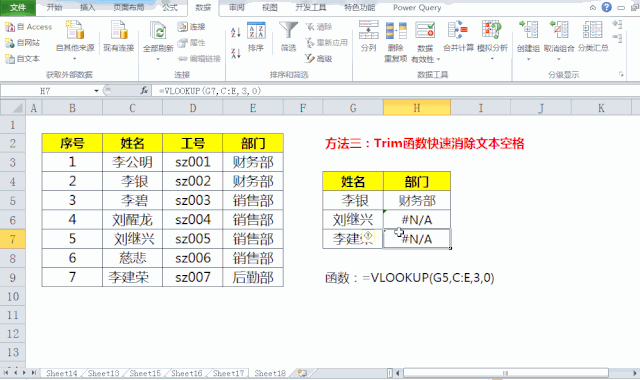This screenshot has width=640, height=380.
Task: Import data From Text (自文本)
Action: (x=22, y=59)
